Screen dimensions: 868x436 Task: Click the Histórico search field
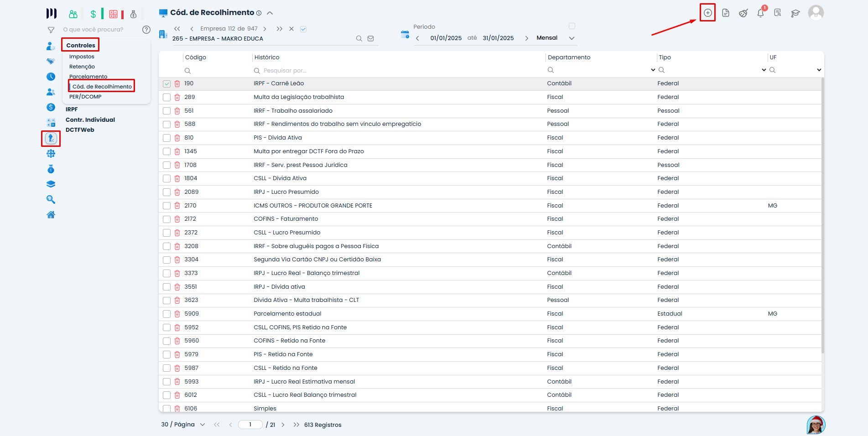pyautogui.click(x=397, y=71)
